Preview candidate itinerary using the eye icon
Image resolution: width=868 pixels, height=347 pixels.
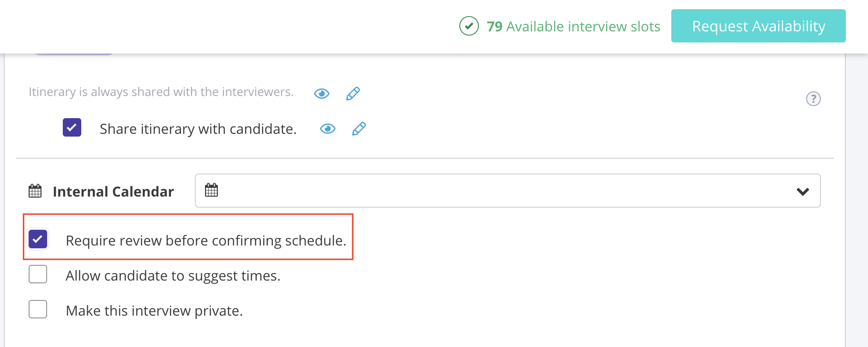point(328,129)
